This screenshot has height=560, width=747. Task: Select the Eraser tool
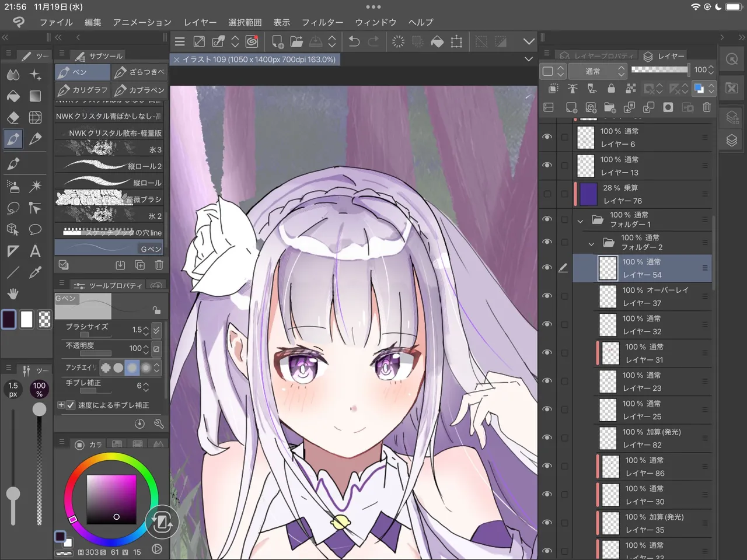click(13, 117)
